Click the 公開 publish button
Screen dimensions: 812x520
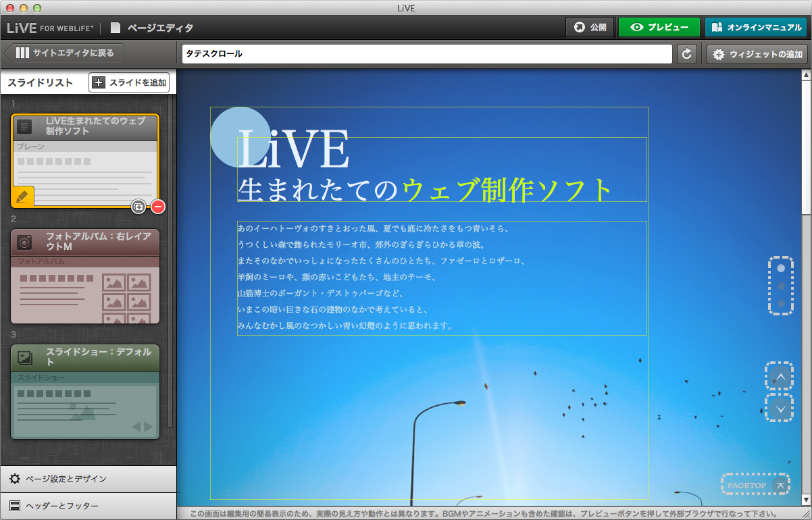[589, 28]
